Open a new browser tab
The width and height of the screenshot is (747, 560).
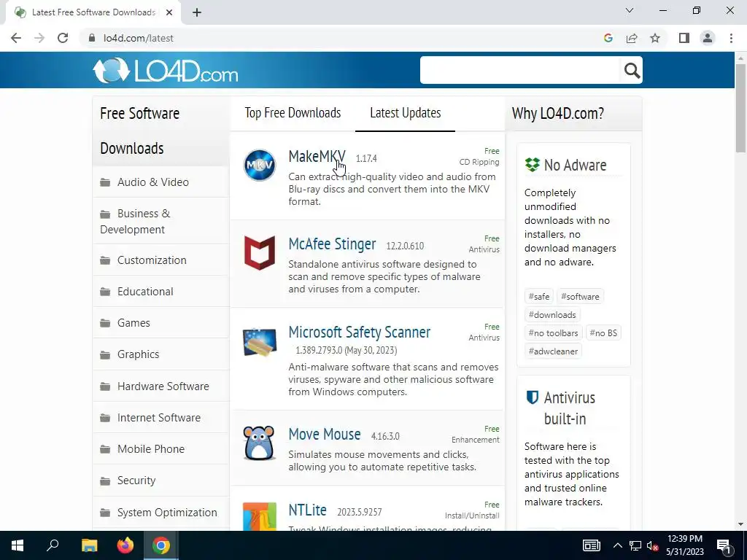[x=197, y=12]
